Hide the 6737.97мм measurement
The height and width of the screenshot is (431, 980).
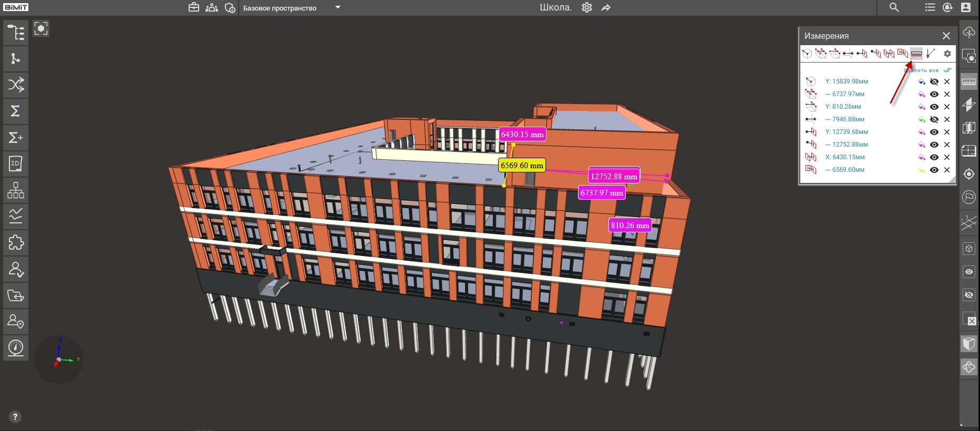pos(934,94)
